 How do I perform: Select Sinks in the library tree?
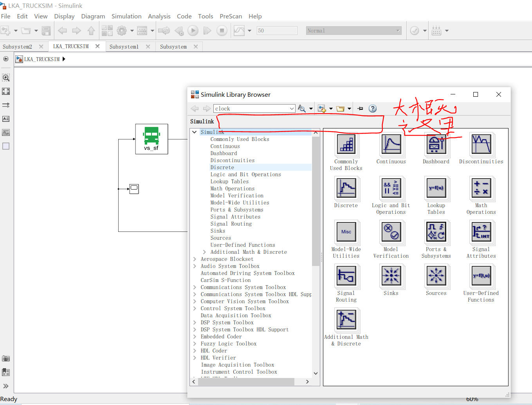click(x=218, y=231)
